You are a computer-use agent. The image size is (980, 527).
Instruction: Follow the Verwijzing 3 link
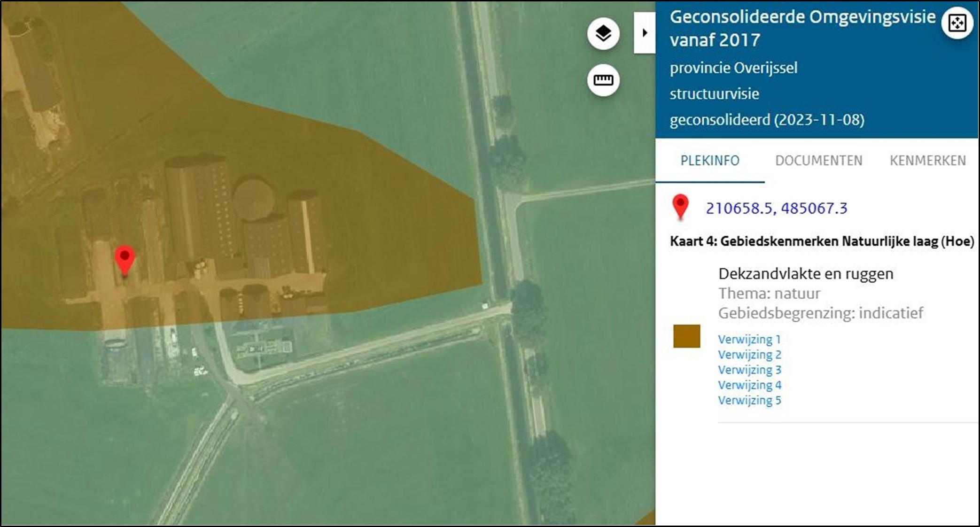(750, 370)
